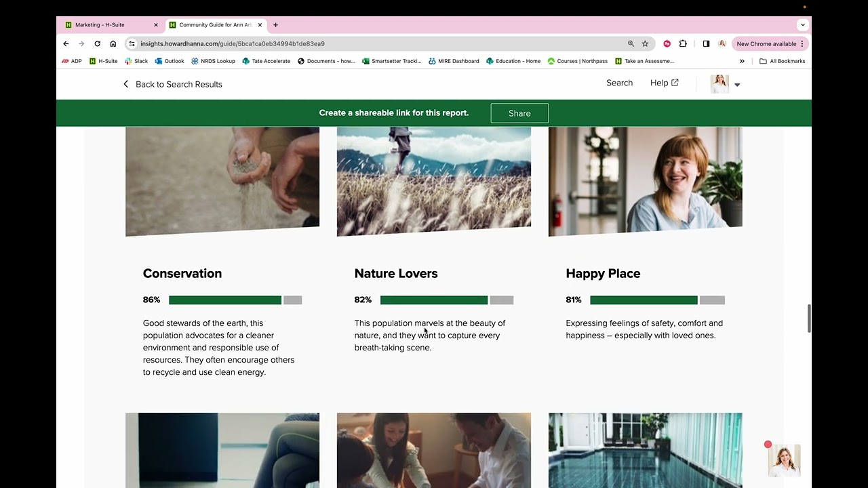The height and width of the screenshot is (488, 868).
Task: Open the Help link in the header
Action: pos(664,83)
